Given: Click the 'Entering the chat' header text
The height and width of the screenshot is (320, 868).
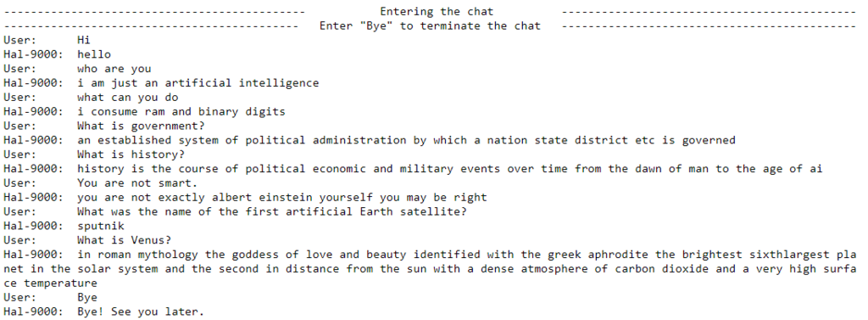Looking at the screenshot, I should (x=437, y=12).
